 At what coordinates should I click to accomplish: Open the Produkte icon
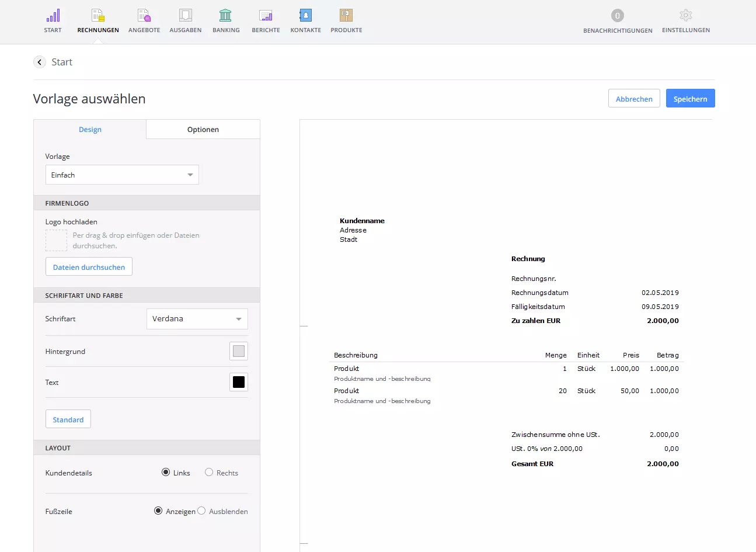(x=346, y=16)
